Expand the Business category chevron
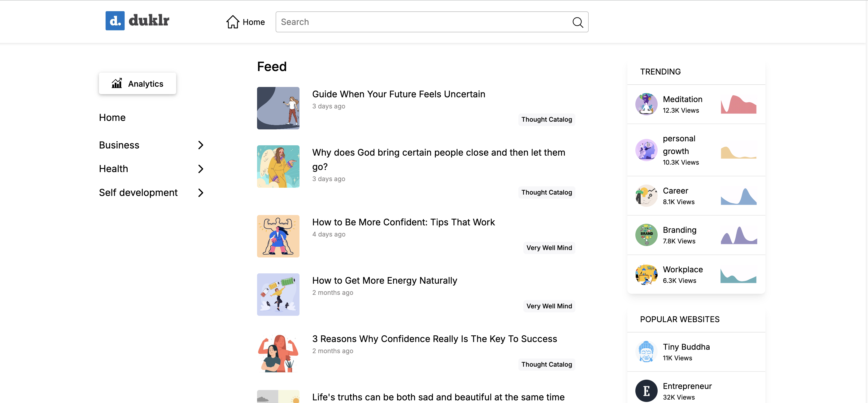Screen dimensions: 868x403 [201, 145]
